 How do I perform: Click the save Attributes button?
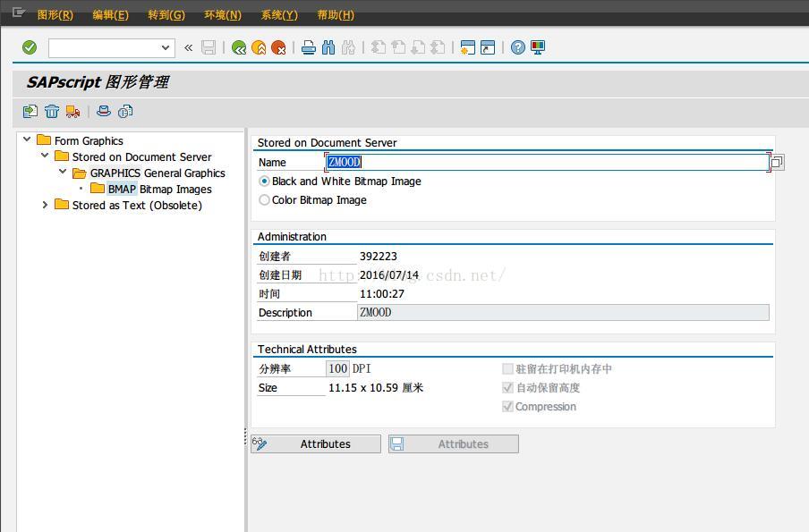coord(454,443)
